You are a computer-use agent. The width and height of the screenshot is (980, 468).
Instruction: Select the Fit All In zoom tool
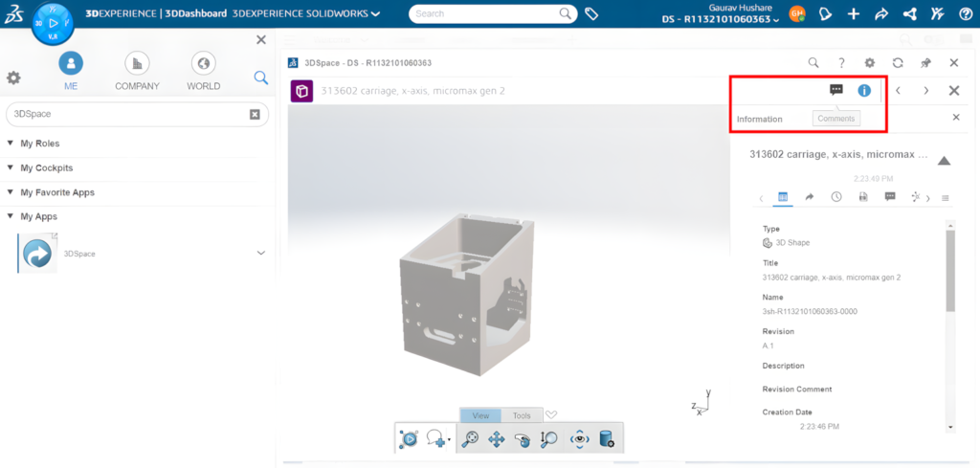click(x=470, y=438)
